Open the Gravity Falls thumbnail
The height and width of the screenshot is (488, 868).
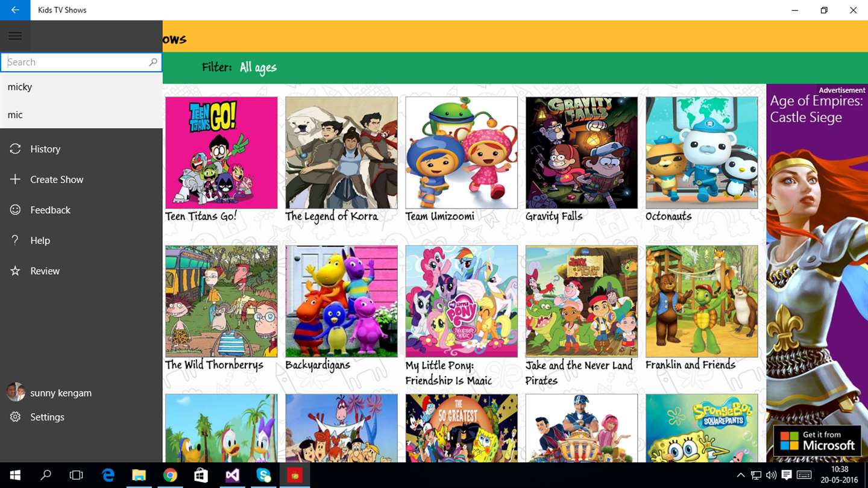(581, 152)
